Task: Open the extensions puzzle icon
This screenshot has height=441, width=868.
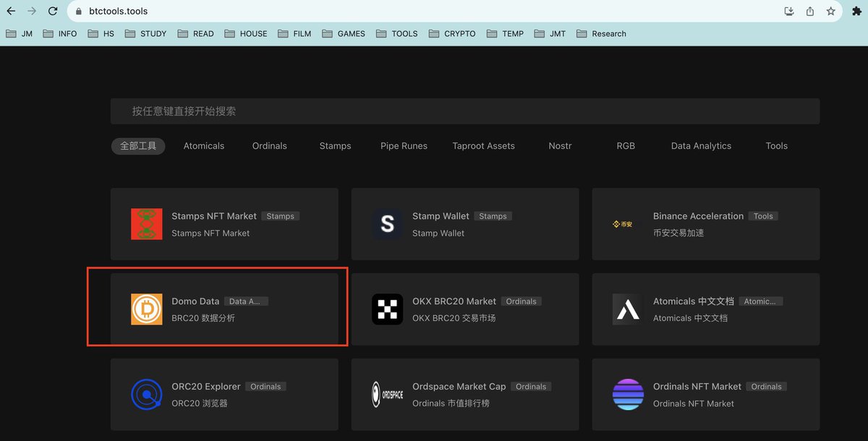Action: [857, 12]
